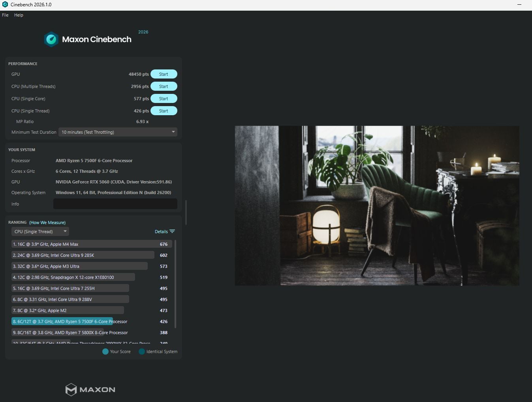Image resolution: width=532 pixels, height=402 pixels.
Task: Click the 577 pts single core score
Action: tap(141, 99)
